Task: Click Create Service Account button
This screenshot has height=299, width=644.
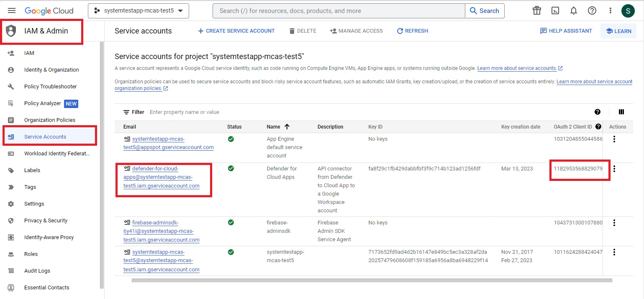Action: tap(236, 31)
